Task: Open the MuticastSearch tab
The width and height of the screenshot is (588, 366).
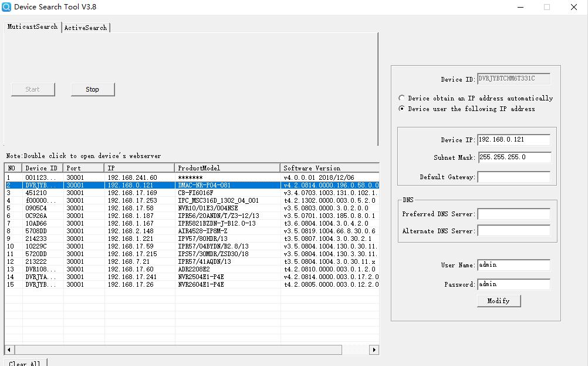Action: (33, 26)
